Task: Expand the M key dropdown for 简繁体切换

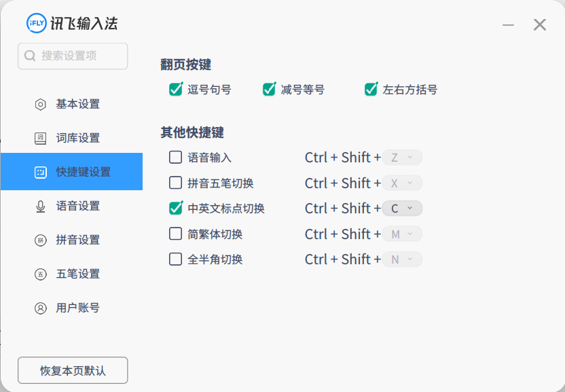Action: click(402, 234)
